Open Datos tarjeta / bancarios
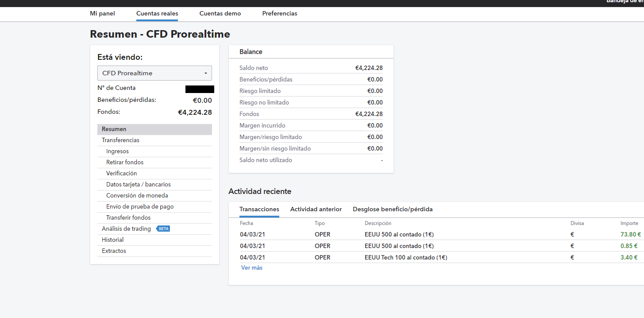Screen dimensions: 644x318 139,185
